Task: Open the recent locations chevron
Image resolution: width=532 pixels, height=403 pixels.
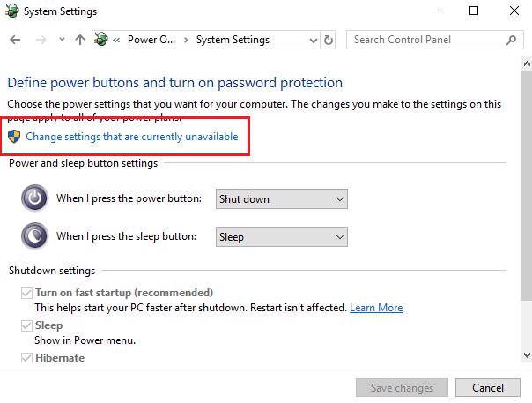Action: [x=61, y=40]
